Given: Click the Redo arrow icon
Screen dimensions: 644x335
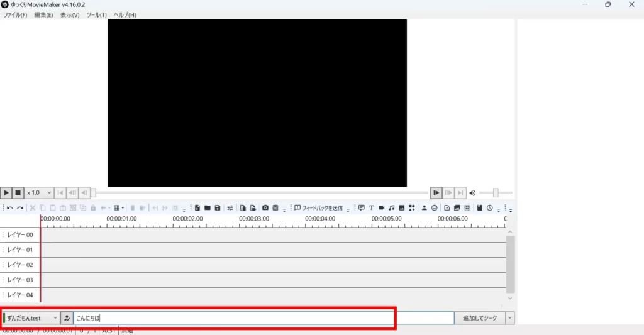Looking at the screenshot, I should (x=19, y=208).
